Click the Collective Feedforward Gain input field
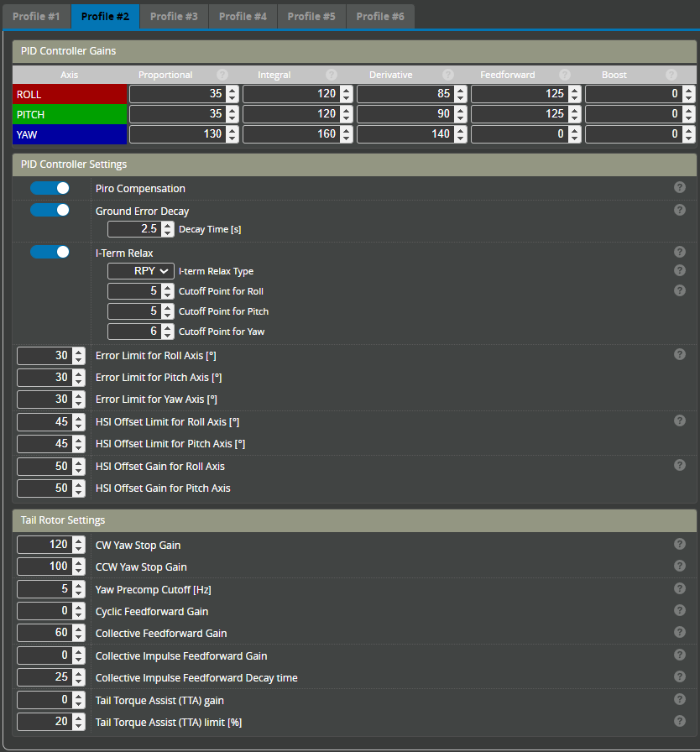700x752 pixels. point(44,633)
